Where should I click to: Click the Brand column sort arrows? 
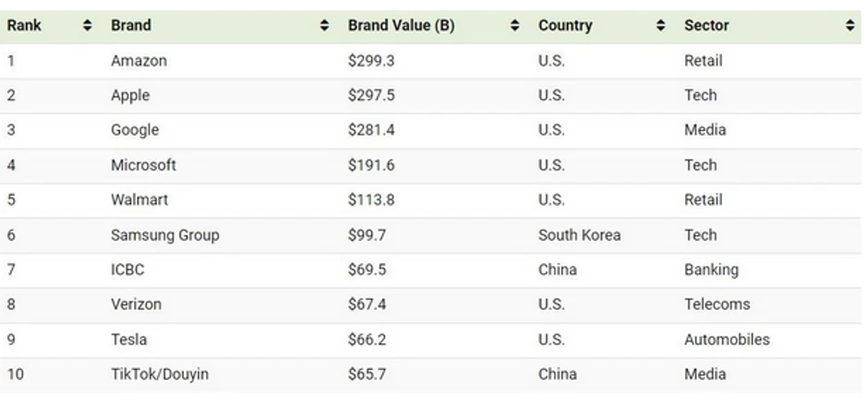click(324, 26)
